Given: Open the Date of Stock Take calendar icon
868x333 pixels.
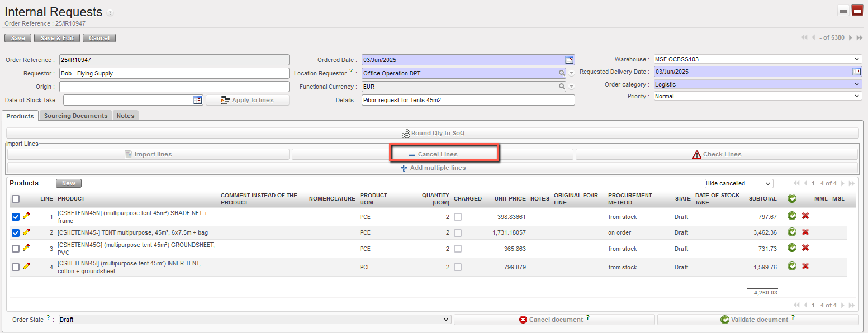Looking at the screenshot, I should coord(197,100).
